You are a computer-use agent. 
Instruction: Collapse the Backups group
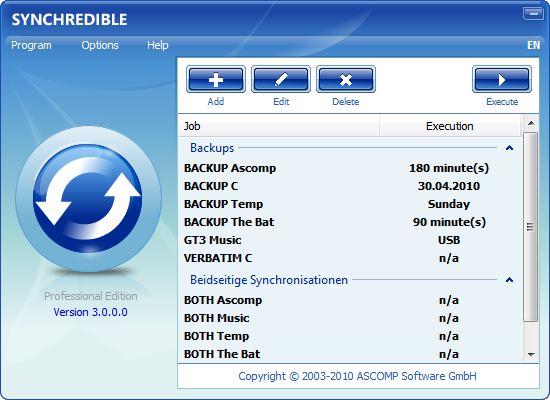click(510, 148)
